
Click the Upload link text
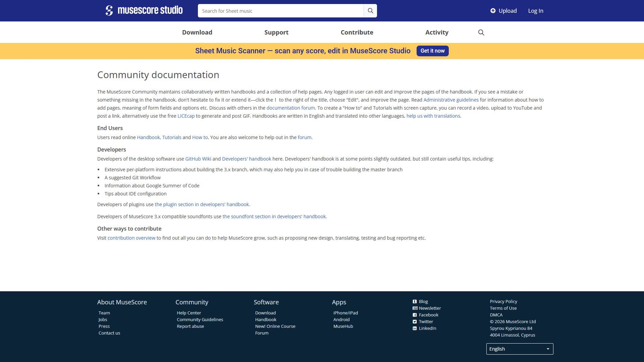(507, 11)
